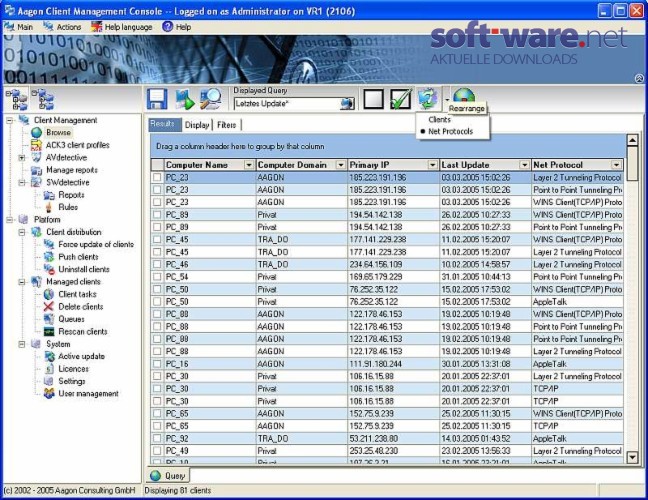Click the empty box deselect-all icon
Screen dimensions: 648x500
click(373, 99)
